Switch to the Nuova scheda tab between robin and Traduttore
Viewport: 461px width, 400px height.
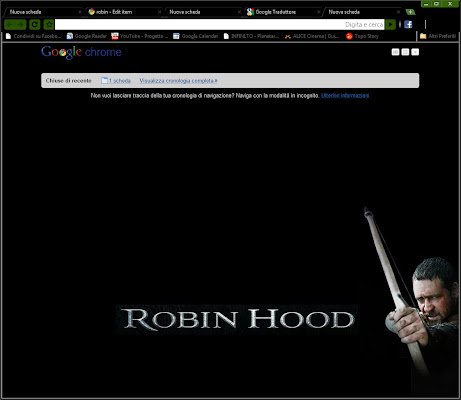(203, 12)
